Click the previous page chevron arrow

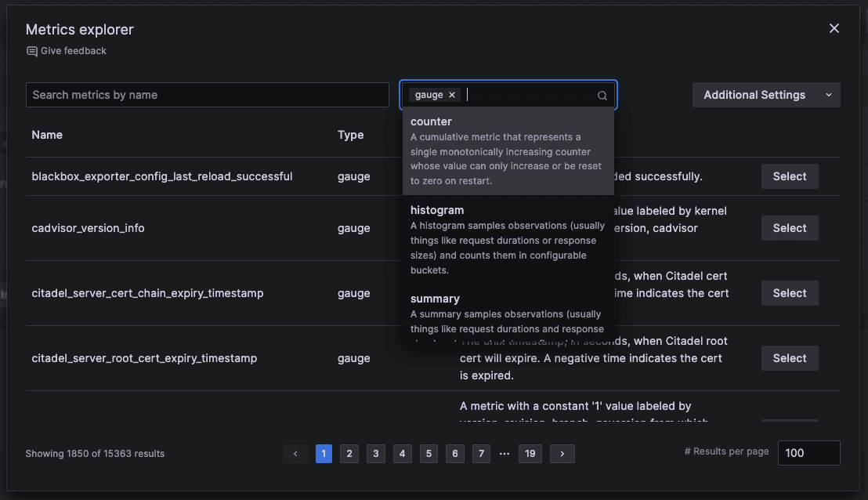(295, 453)
